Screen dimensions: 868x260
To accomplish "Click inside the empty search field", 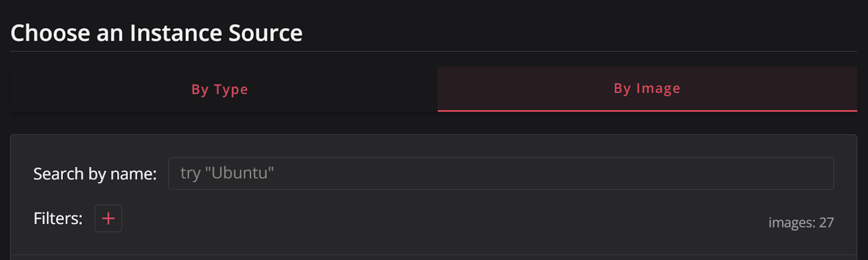I will (542, 173).
